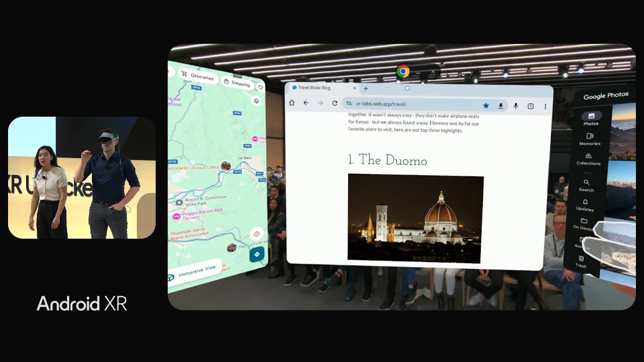Open Chrome three-dot menu
The width and height of the screenshot is (644, 362).
[x=545, y=107]
